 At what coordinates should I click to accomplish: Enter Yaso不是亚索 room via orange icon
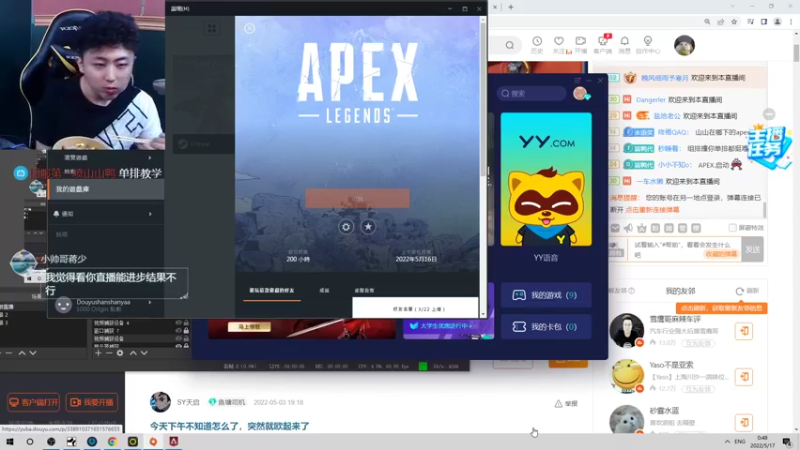coord(744,377)
